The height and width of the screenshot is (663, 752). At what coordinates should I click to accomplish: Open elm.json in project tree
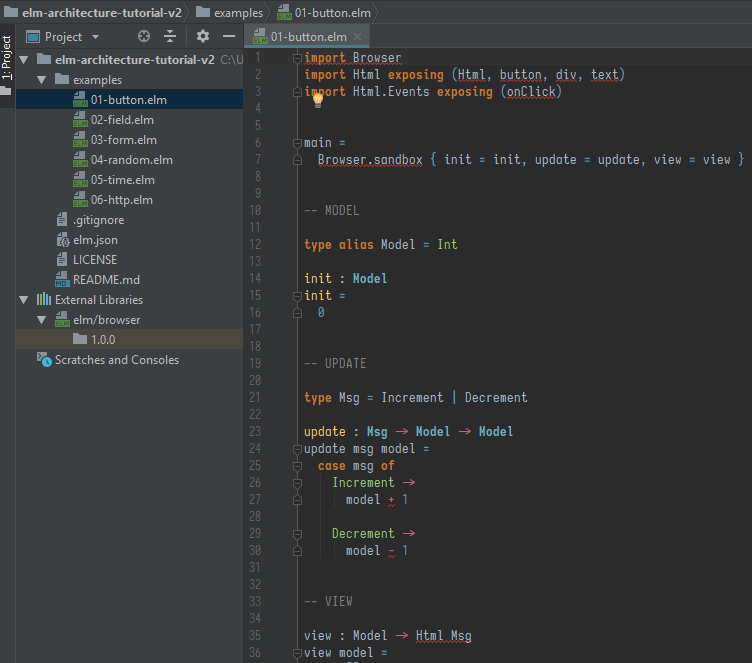tap(95, 240)
